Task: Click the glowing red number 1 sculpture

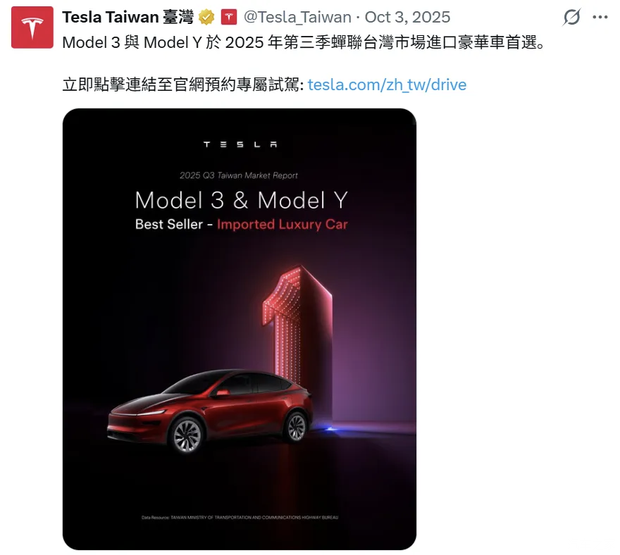Action: pyautogui.click(x=297, y=322)
